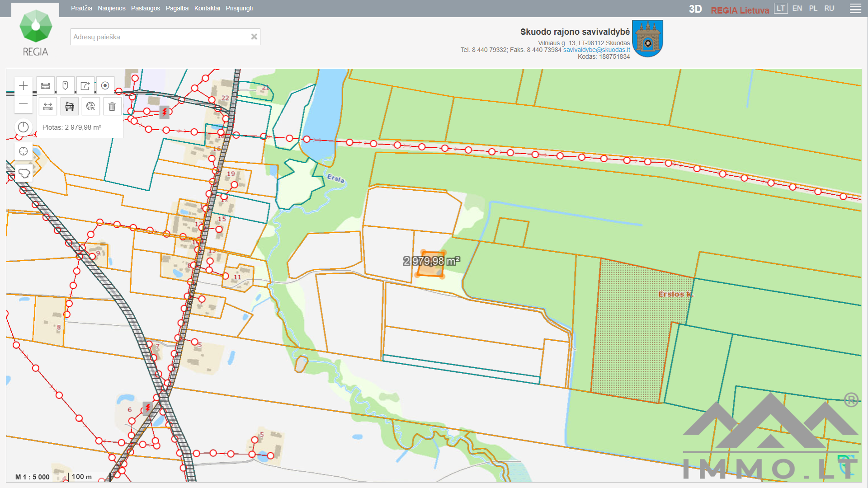Open the measurement tools panel

point(46,86)
